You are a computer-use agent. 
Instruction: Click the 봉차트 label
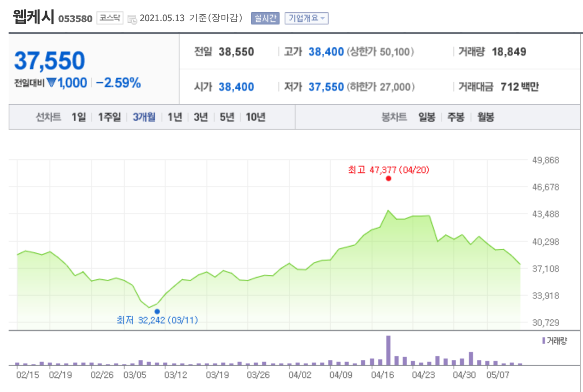(x=394, y=117)
